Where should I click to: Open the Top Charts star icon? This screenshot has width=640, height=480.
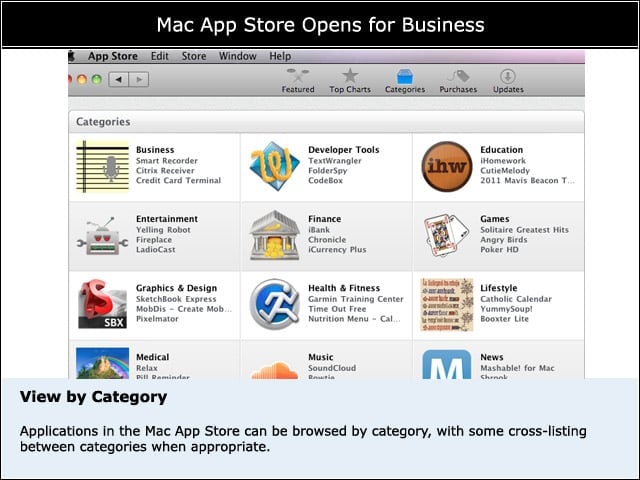point(350,76)
